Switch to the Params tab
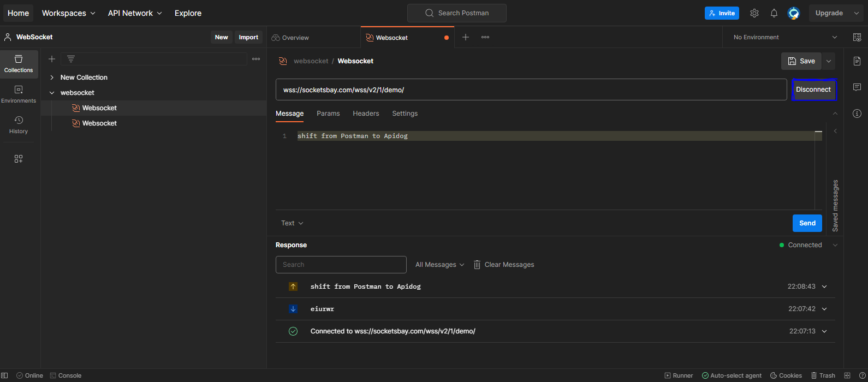This screenshot has height=382, width=868. pyautogui.click(x=328, y=114)
